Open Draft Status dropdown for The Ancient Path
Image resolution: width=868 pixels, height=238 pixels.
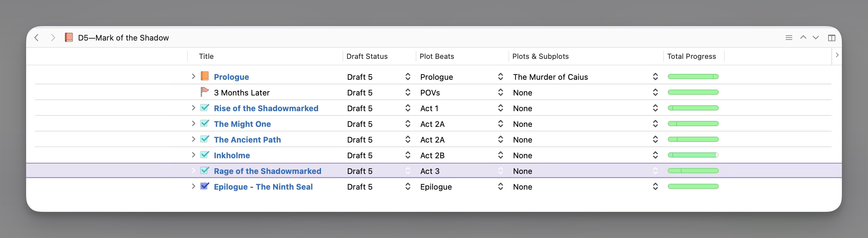pyautogui.click(x=408, y=139)
